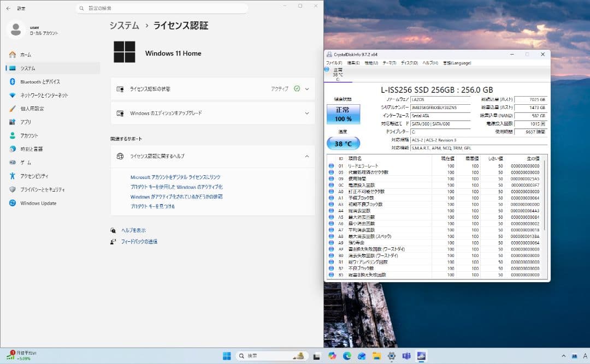Open the テーマ menu in CrystalDiskInfo

coord(388,63)
